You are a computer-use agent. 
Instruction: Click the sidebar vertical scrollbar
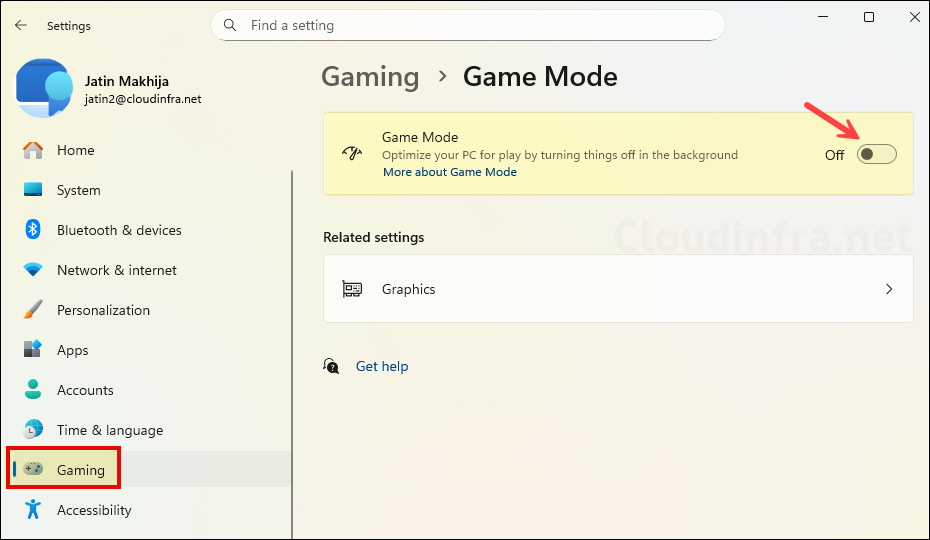tap(292, 355)
